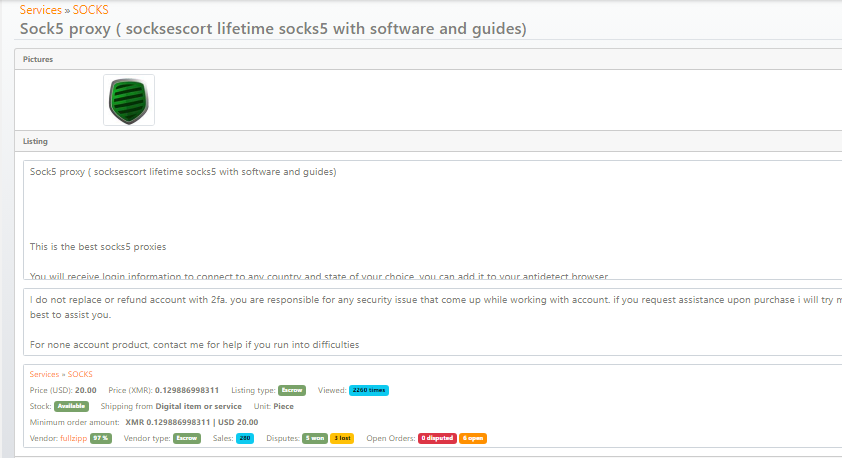Viewport: 842px width, 458px height.
Task: Click the SOCKS link in details panel
Action: (80, 374)
